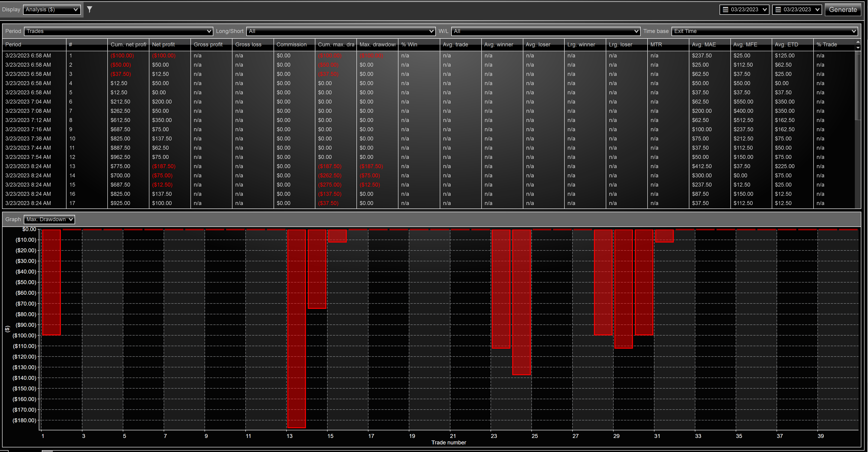The height and width of the screenshot is (452, 868).
Task: Expand the start date 03/23/2023 dropdown arrow
Action: coord(765,10)
